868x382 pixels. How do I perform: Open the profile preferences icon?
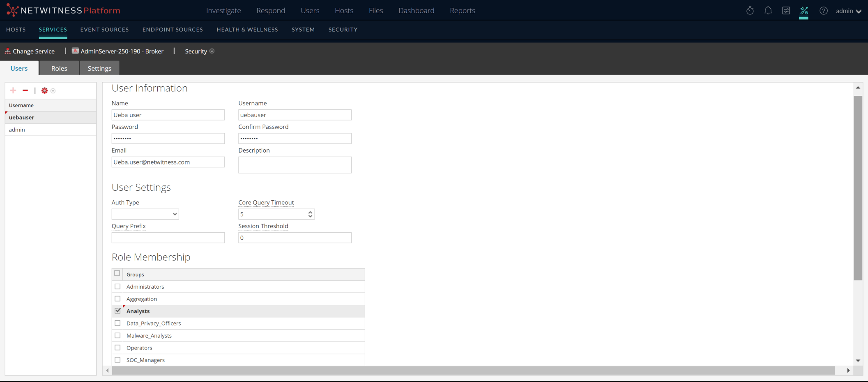point(786,10)
